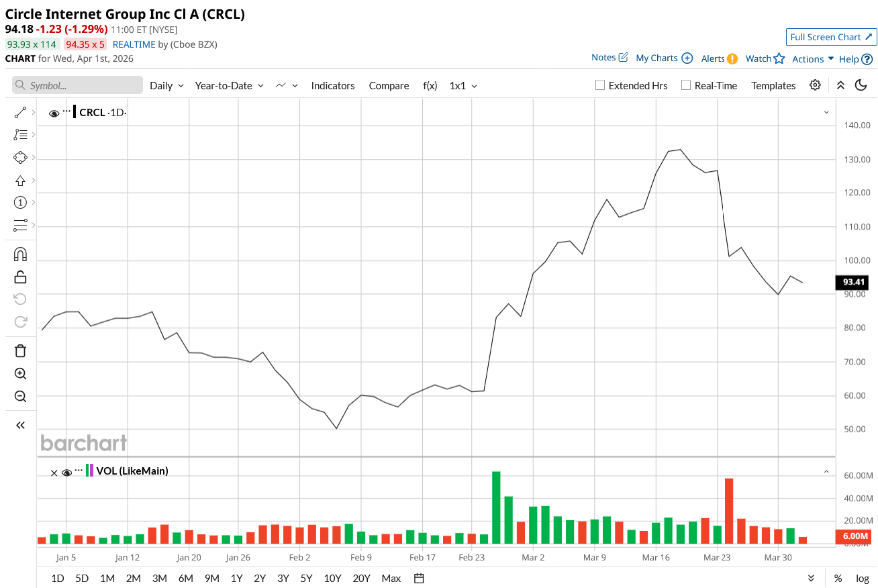Screen dimensions: 878x588
Task: Click the VOL indicator color swatch
Action: click(90, 471)
